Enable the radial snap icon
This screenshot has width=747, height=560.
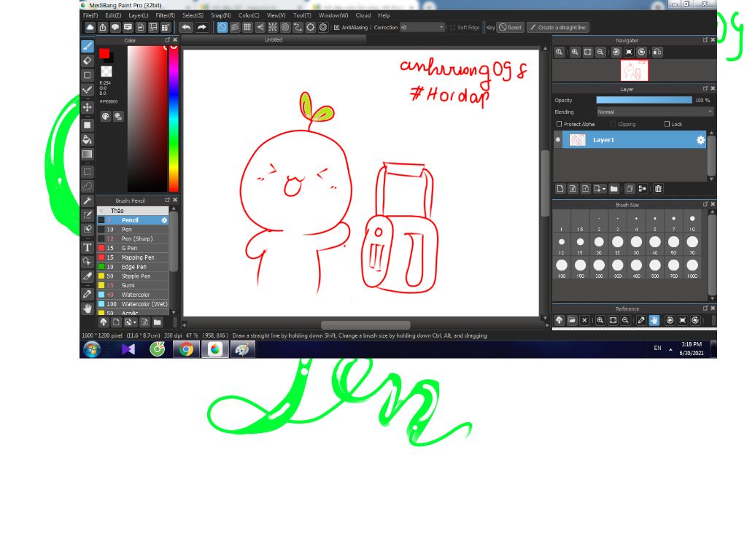tap(273, 27)
